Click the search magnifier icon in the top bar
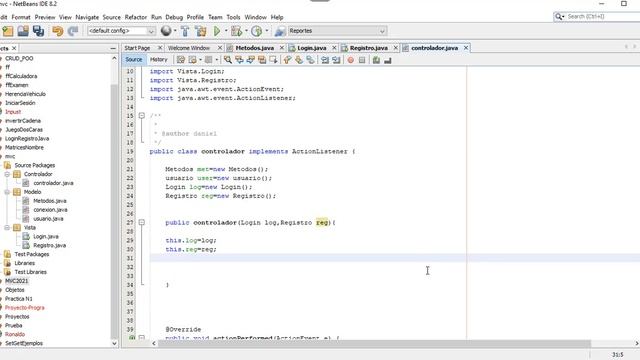 tap(559, 16)
